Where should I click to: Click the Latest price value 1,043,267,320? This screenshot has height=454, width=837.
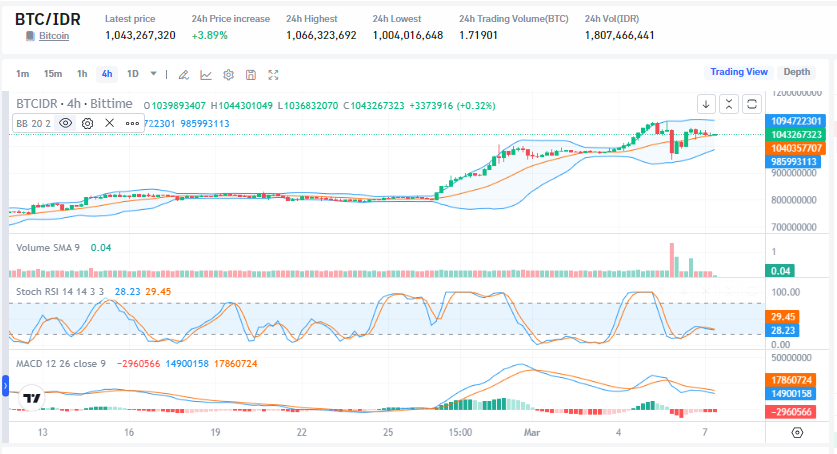[x=140, y=35]
